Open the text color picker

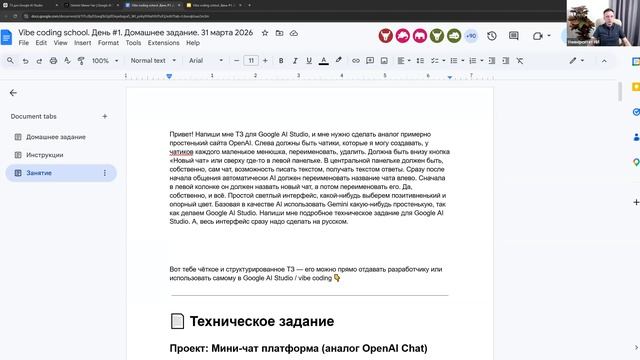[324, 60]
